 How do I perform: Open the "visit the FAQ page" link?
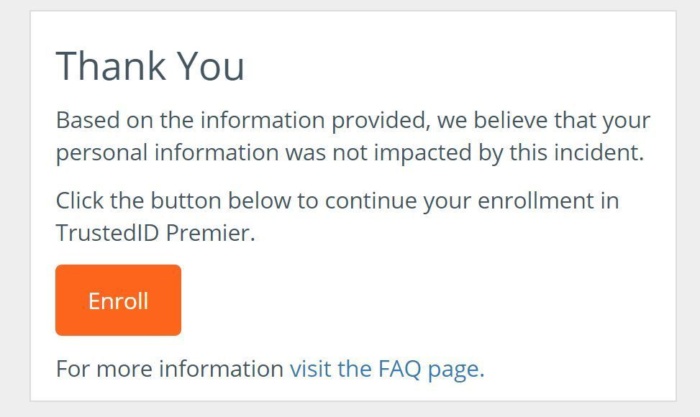387,369
